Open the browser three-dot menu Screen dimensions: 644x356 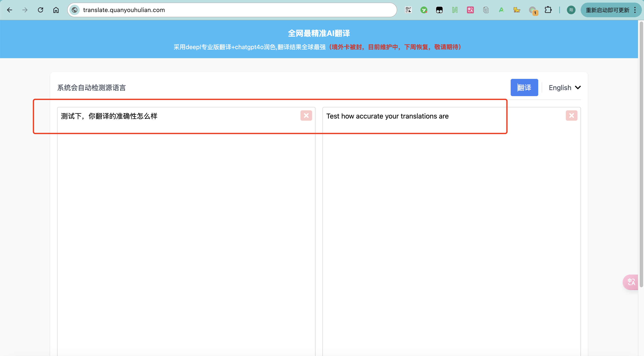click(635, 10)
